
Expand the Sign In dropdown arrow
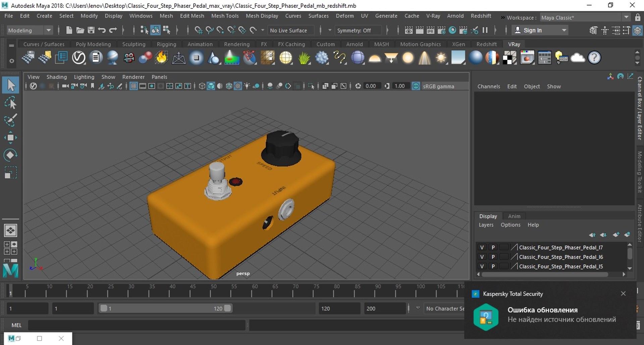pos(564,30)
